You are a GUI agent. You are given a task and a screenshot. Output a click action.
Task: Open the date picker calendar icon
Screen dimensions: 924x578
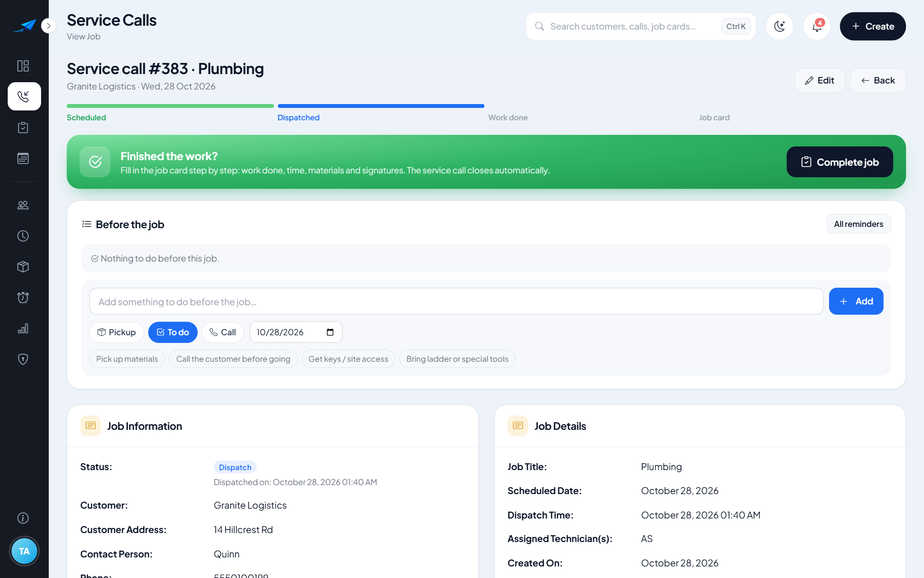(330, 332)
